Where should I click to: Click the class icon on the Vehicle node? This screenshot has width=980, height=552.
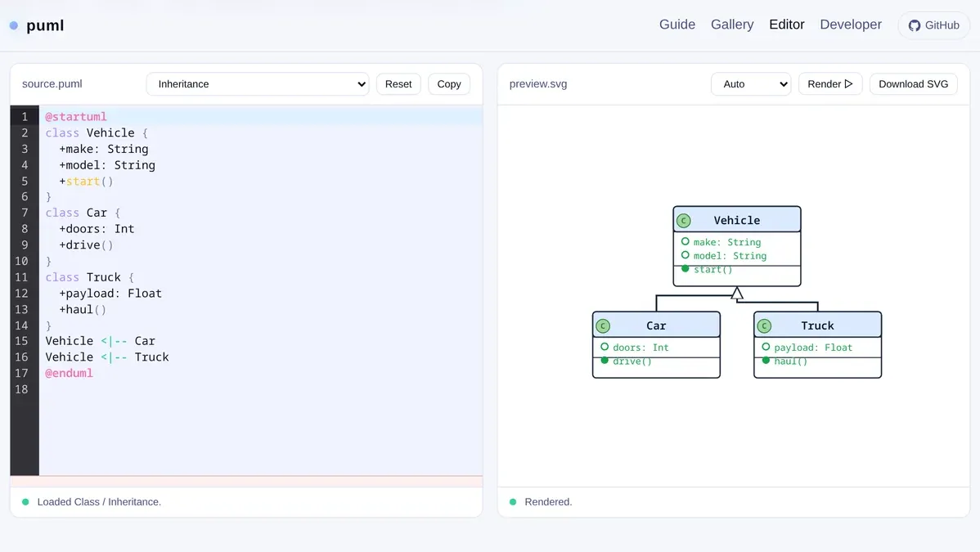tap(684, 221)
